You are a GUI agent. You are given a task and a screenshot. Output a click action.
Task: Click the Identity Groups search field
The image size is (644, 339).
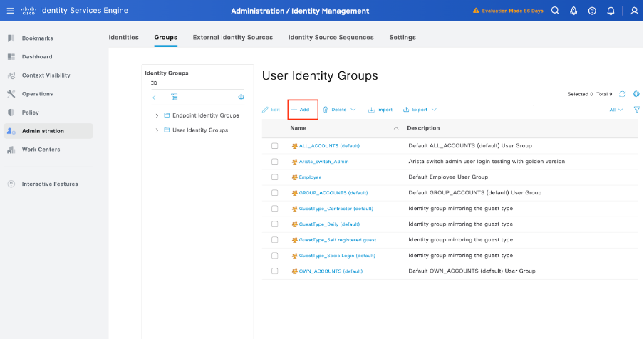click(x=197, y=83)
